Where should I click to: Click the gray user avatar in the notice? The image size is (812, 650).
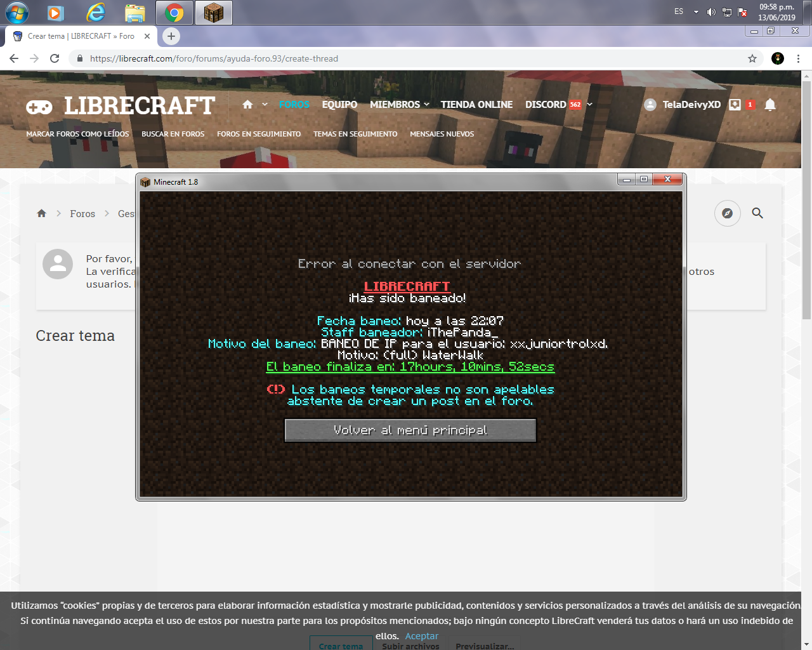pos(58,264)
